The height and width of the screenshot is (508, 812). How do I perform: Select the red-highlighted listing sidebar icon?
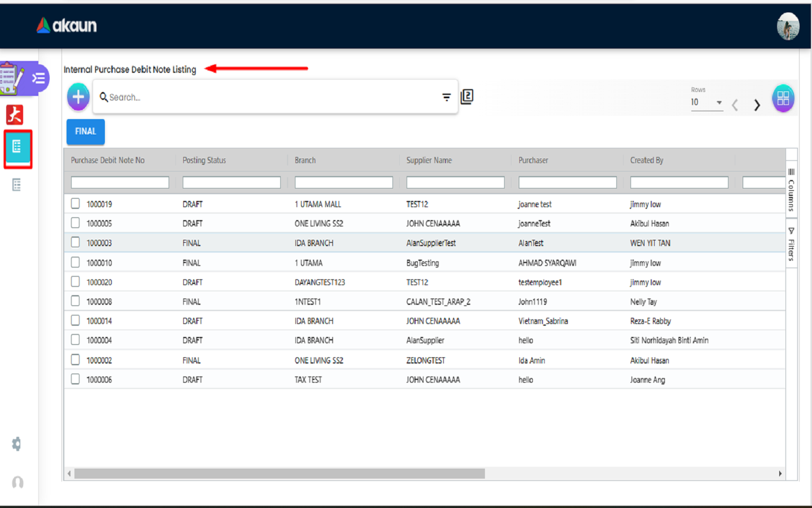point(17,148)
